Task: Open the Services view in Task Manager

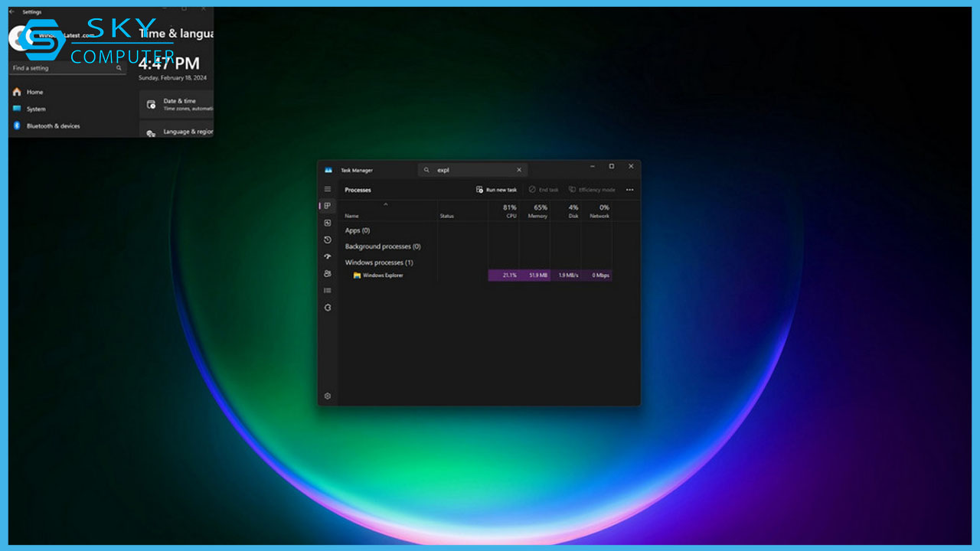Action: tap(327, 307)
